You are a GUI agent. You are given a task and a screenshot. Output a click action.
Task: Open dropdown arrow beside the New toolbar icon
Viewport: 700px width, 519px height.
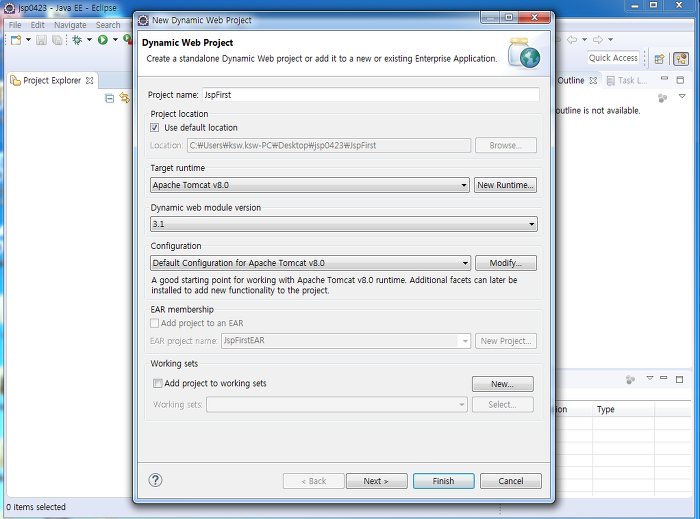28,40
